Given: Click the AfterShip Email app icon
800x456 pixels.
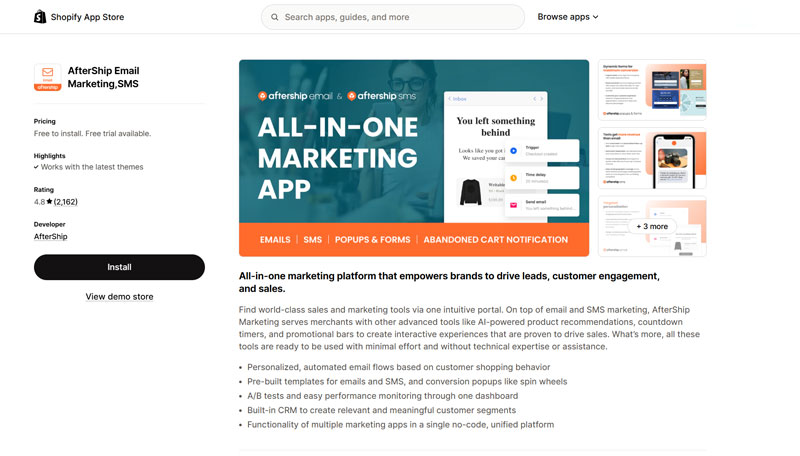Looking at the screenshot, I should point(47,77).
